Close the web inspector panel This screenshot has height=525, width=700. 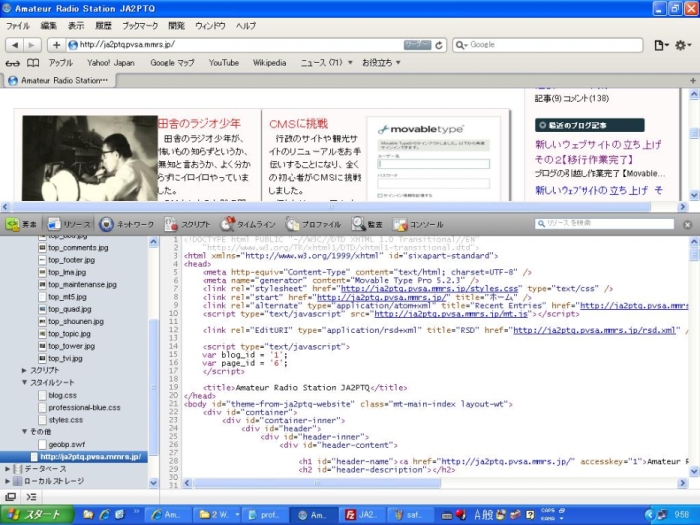pyautogui.click(x=688, y=225)
